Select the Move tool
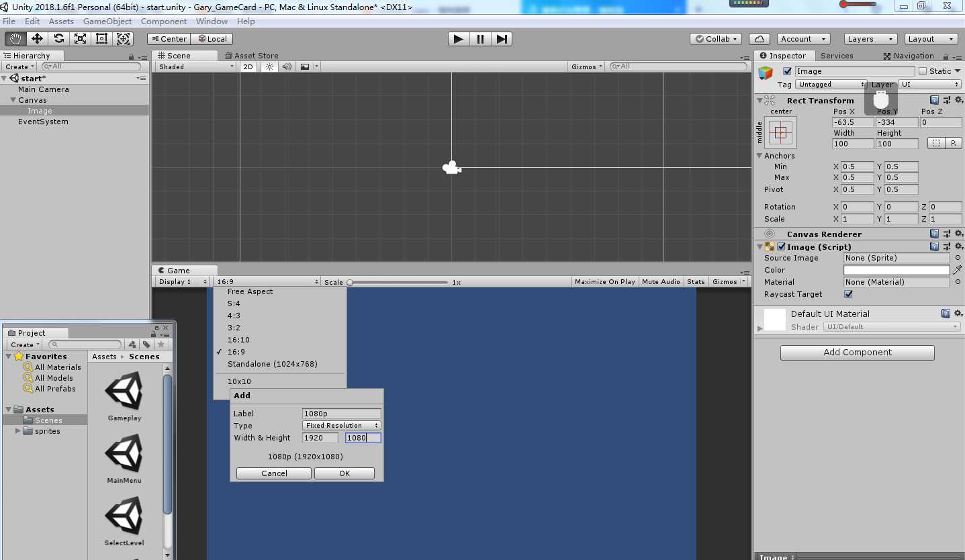The height and width of the screenshot is (560, 965). click(x=37, y=39)
